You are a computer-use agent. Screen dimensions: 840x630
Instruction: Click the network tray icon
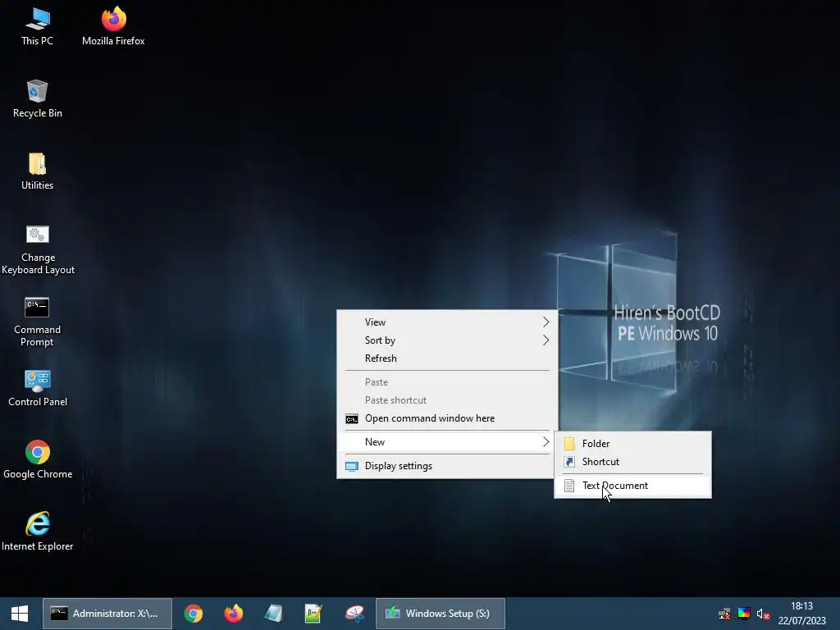tap(724, 614)
